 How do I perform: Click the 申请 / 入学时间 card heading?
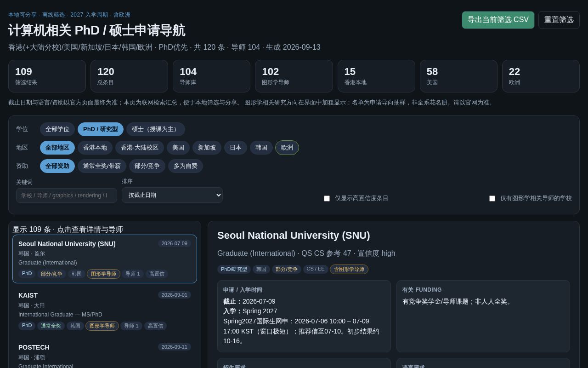click(x=243, y=290)
